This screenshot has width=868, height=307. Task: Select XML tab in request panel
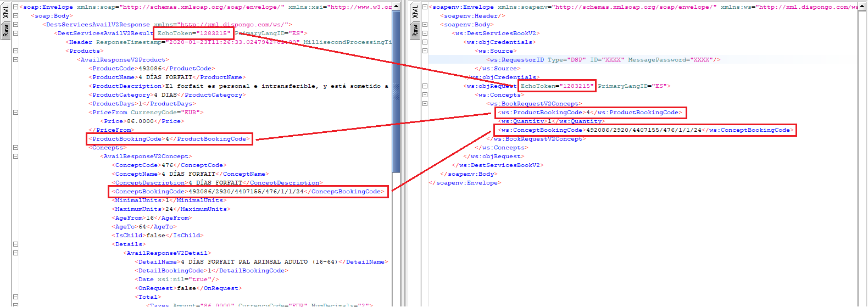click(415, 12)
